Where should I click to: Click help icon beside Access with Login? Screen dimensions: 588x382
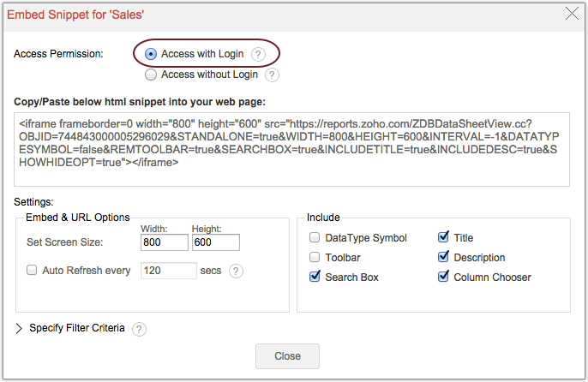(258, 54)
